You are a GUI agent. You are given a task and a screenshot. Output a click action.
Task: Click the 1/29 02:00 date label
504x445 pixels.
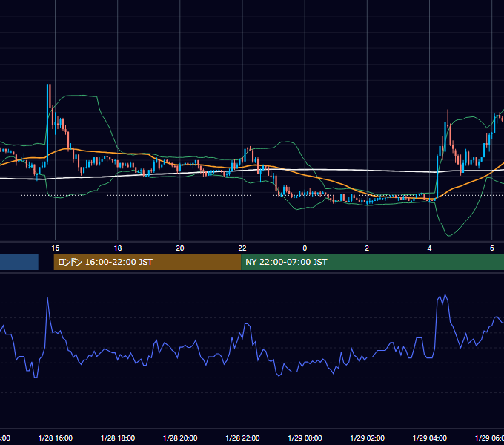point(367,438)
